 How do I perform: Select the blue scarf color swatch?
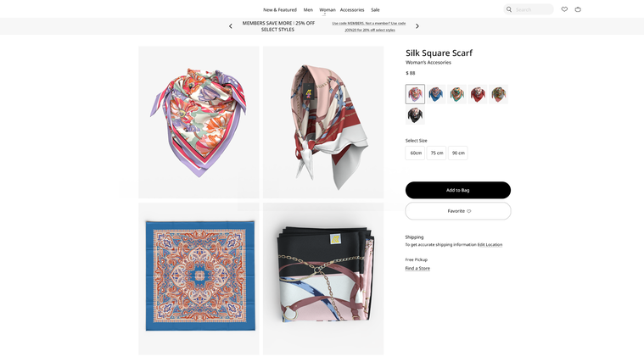point(436,94)
